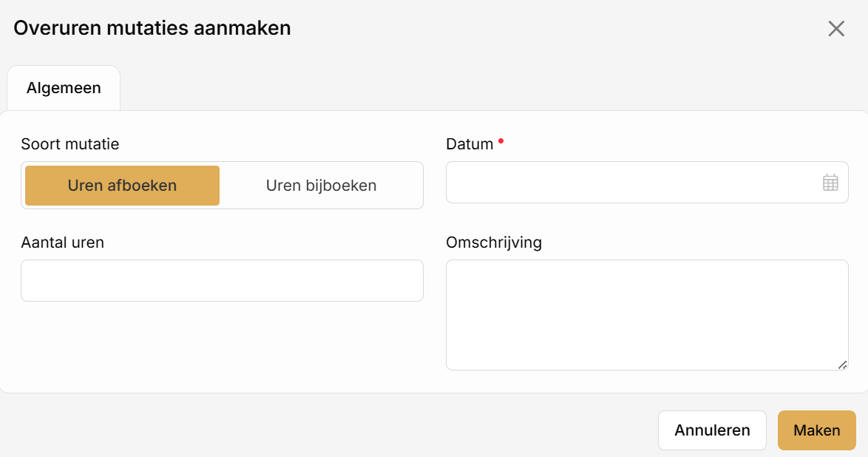
Task: Click the red required marker beside Datum
Action: click(501, 141)
